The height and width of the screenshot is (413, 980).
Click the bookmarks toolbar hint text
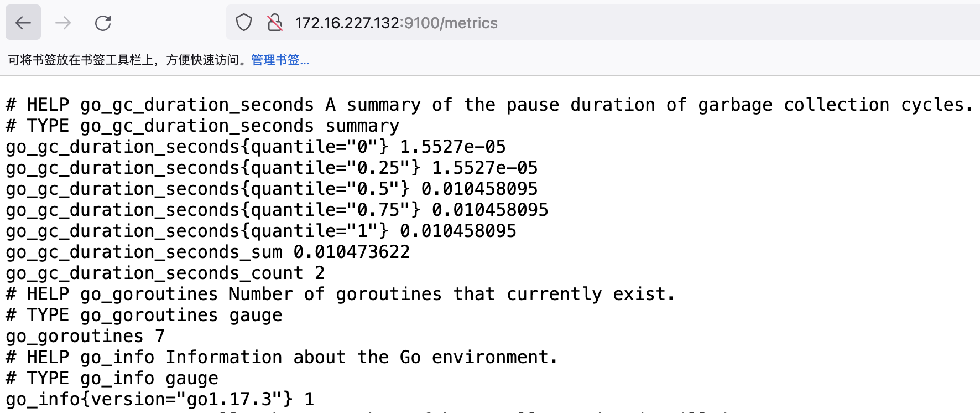point(129,60)
